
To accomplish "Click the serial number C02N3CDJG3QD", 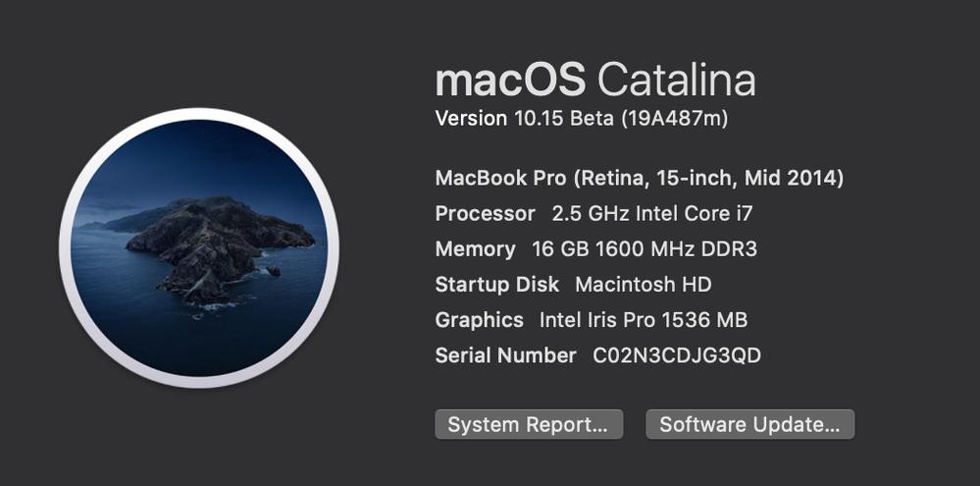I will [677, 355].
